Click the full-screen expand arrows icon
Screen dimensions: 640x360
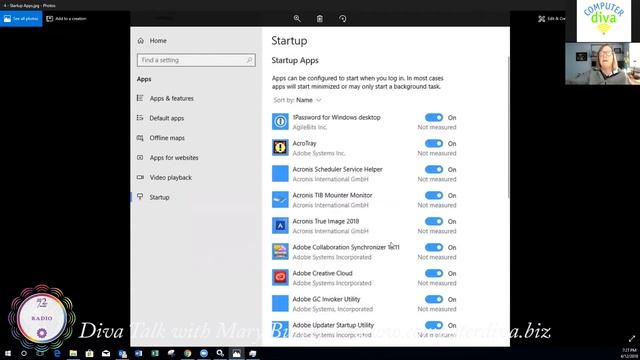coord(632,338)
